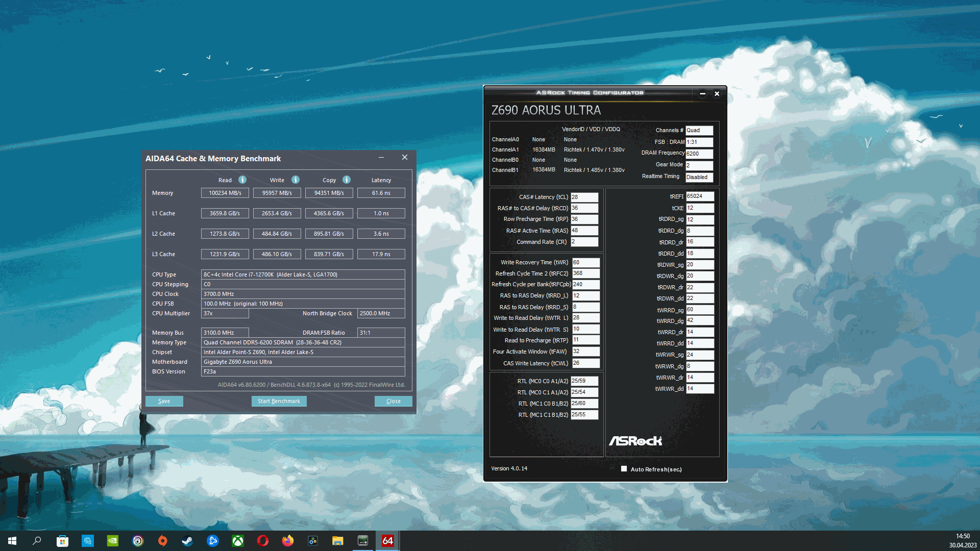
Task: Click the Close button in AIDA64
Action: tap(393, 401)
